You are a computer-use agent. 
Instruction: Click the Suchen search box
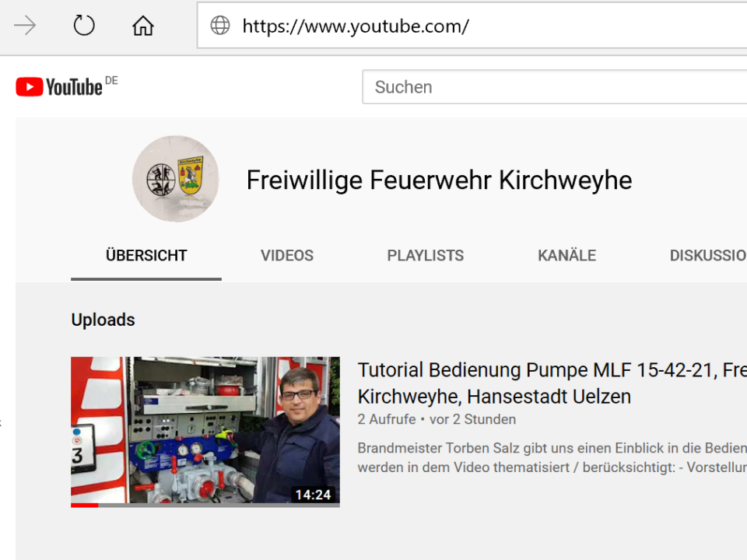554,86
